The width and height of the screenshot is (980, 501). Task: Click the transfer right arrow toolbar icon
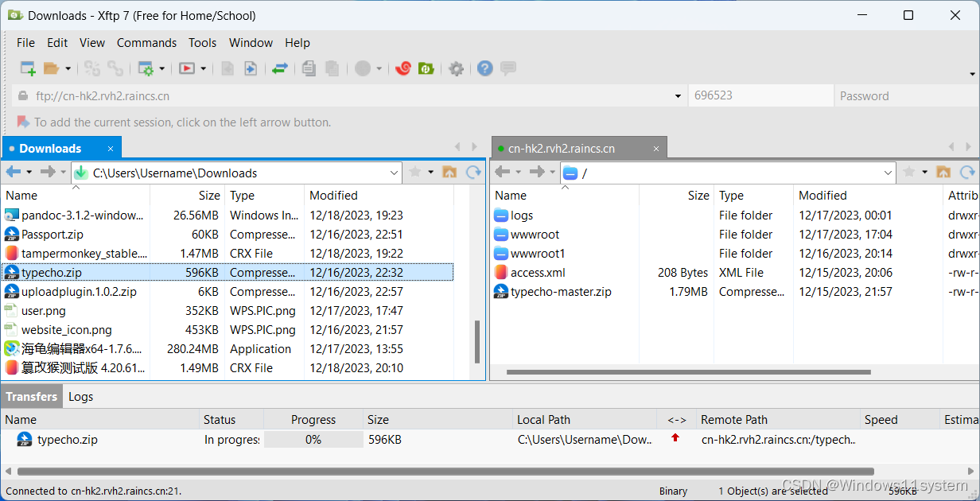pyautogui.click(x=250, y=68)
